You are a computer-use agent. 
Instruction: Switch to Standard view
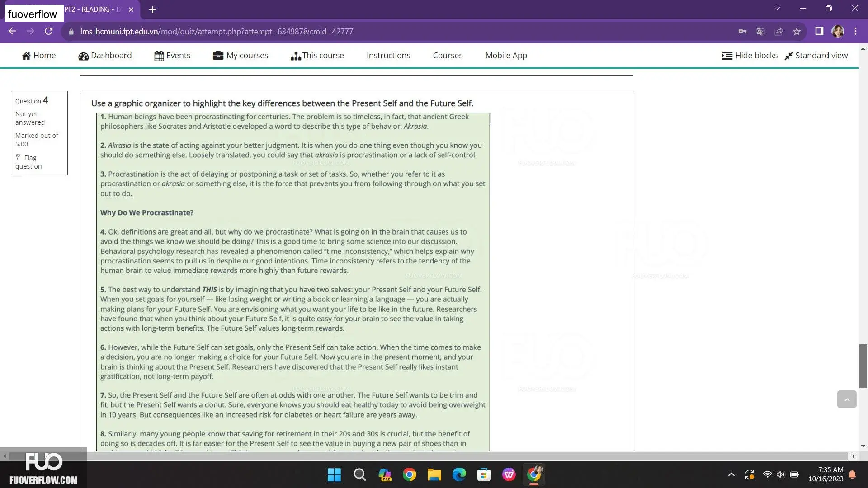tap(816, 56)
